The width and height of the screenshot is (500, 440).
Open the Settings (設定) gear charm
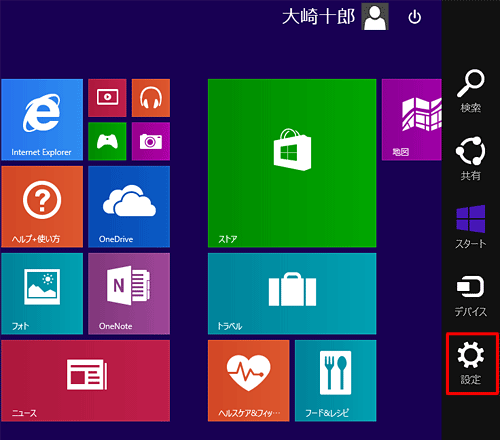click(471, 363)
